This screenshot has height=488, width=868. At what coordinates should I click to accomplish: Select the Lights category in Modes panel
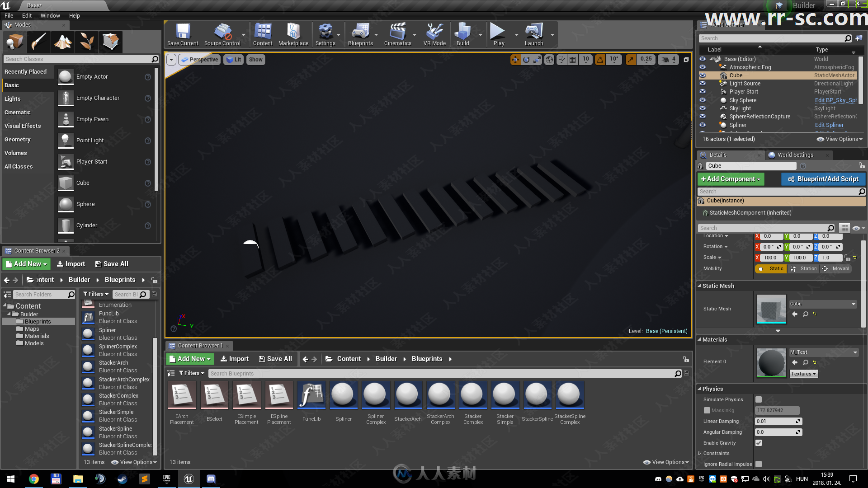[13, 99]
